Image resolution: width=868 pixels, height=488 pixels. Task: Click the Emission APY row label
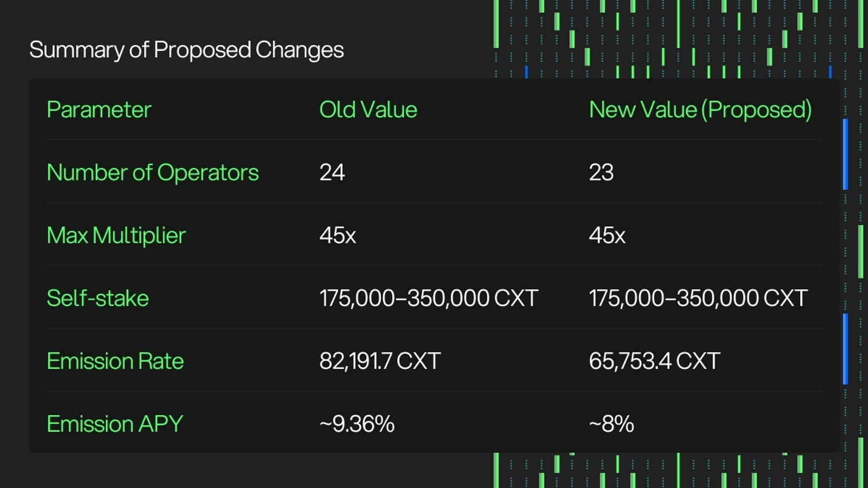115,424
